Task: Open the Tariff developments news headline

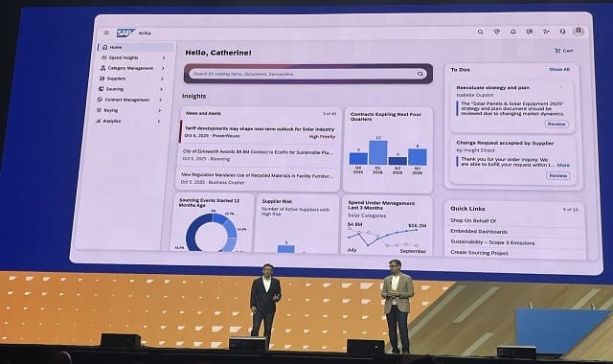Action: tap(260, 128)
